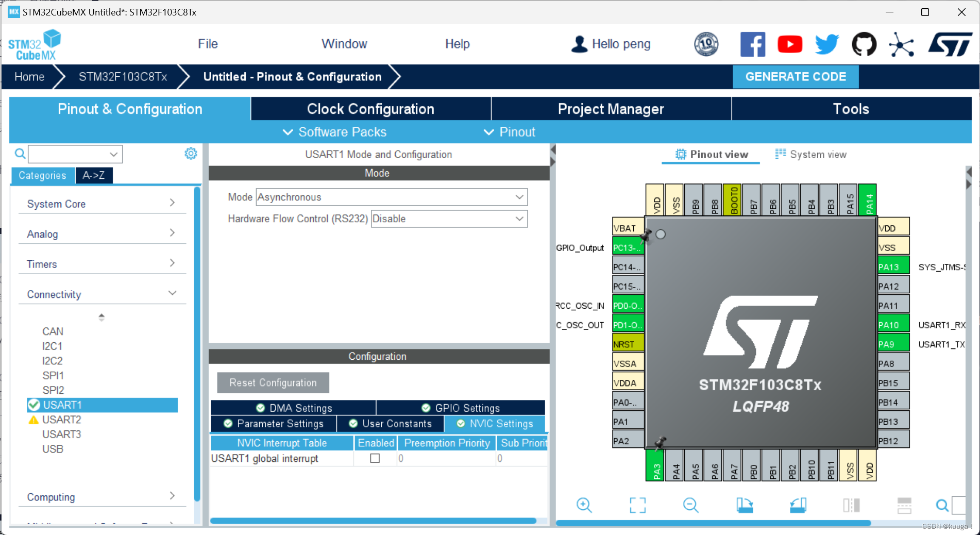Click the 10th anniversary badge icon
980x535 pixels.
pos(706,44)
